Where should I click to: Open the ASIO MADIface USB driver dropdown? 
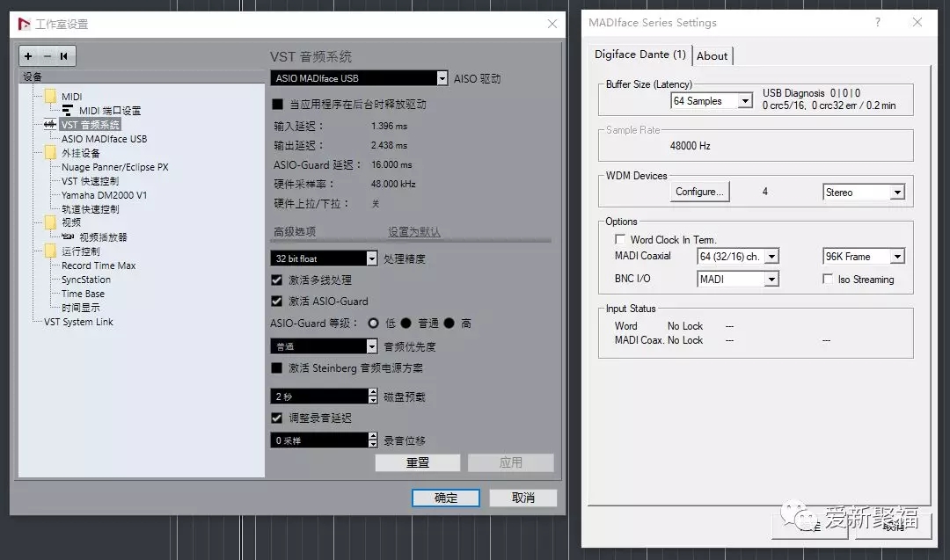point(442,78)
